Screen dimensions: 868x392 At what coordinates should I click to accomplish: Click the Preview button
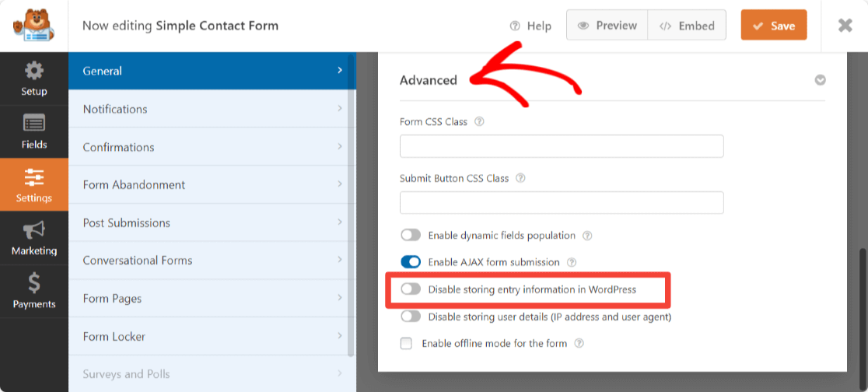(607, 26)
